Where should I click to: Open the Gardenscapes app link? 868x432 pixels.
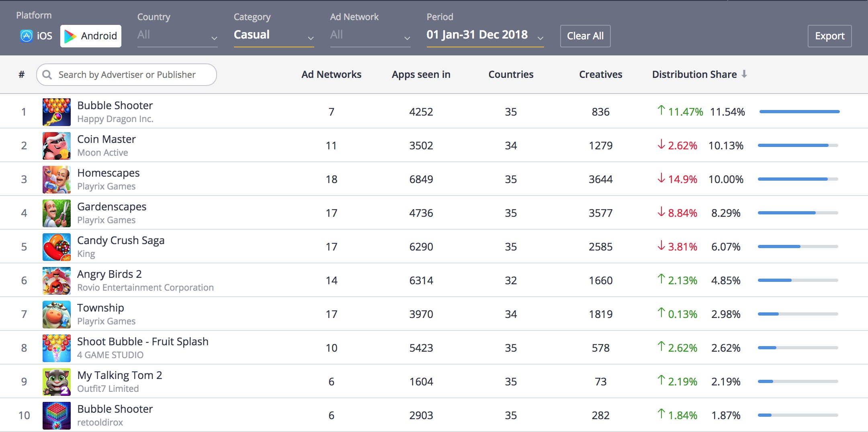pyautogui.click(x=112, y=207)
